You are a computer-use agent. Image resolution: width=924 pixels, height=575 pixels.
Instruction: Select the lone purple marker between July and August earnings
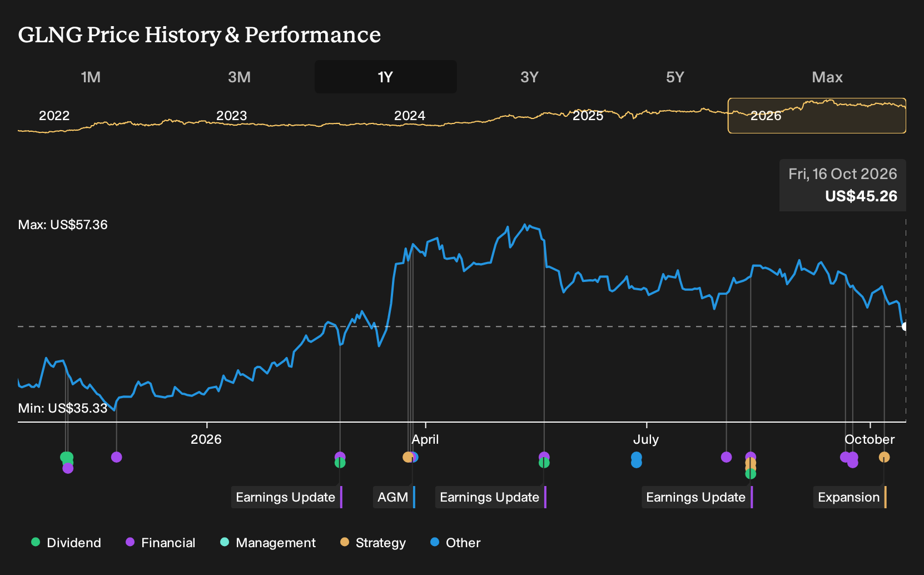point(726,457)
